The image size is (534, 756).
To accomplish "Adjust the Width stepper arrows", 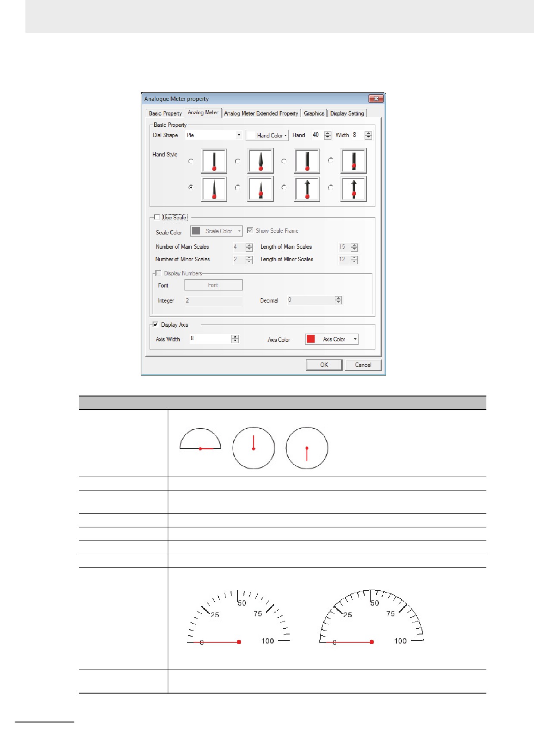I will [x=368, y=135].
